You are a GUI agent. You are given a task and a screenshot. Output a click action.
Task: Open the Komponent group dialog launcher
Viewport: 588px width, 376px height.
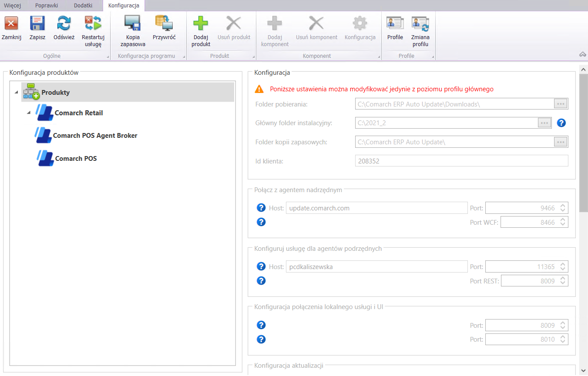coord(379,57)
